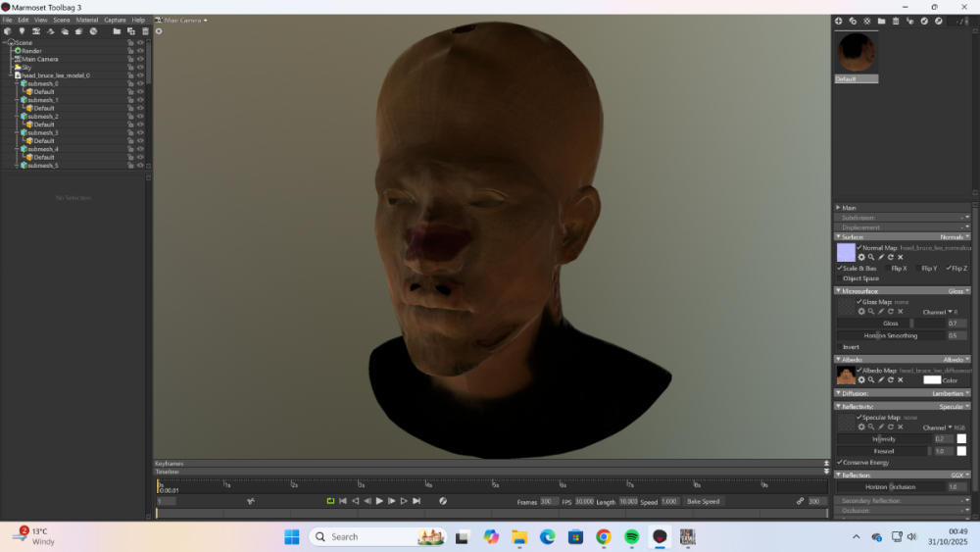
Task: Collapse the head_bruce_lee_model_0 tree node
Action: [11, 75]
